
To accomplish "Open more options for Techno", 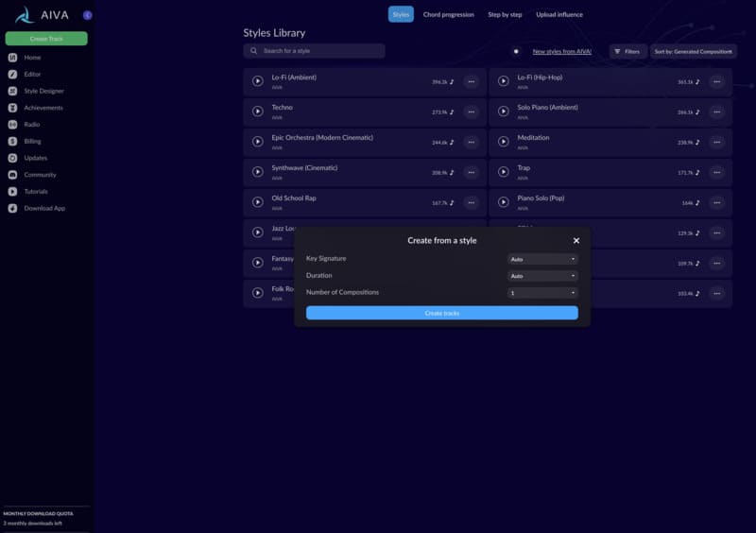I will tap(471, 112).
